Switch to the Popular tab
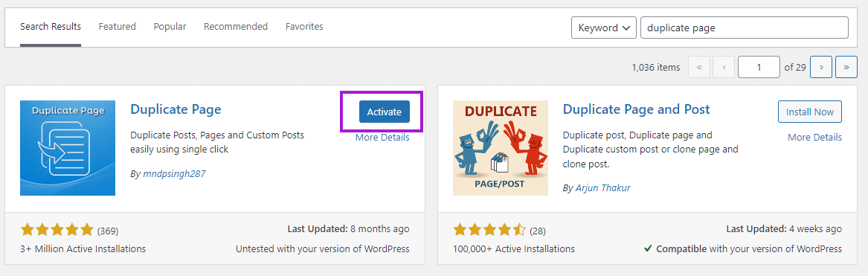The image size is (868, 276). coord(170,27)
